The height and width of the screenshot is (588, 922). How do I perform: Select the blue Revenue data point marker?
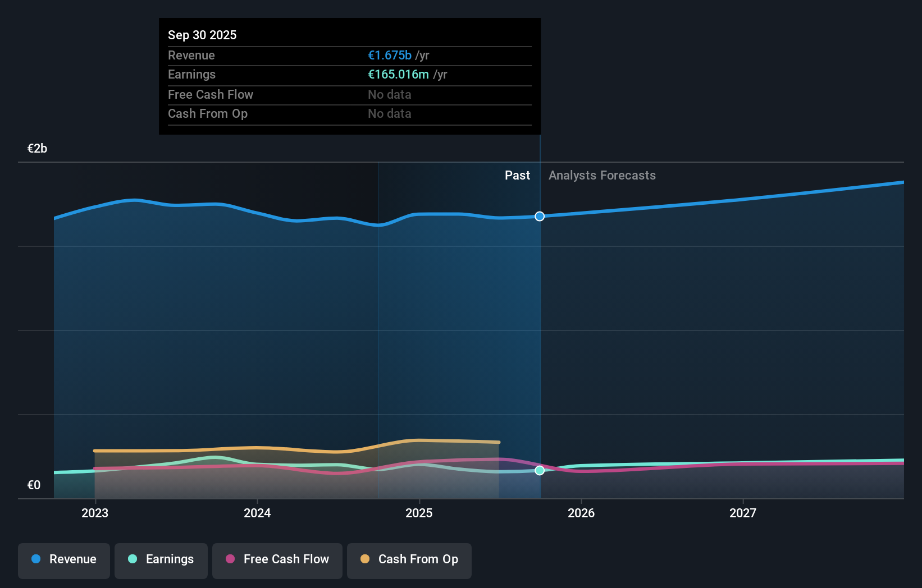(539, 216)
